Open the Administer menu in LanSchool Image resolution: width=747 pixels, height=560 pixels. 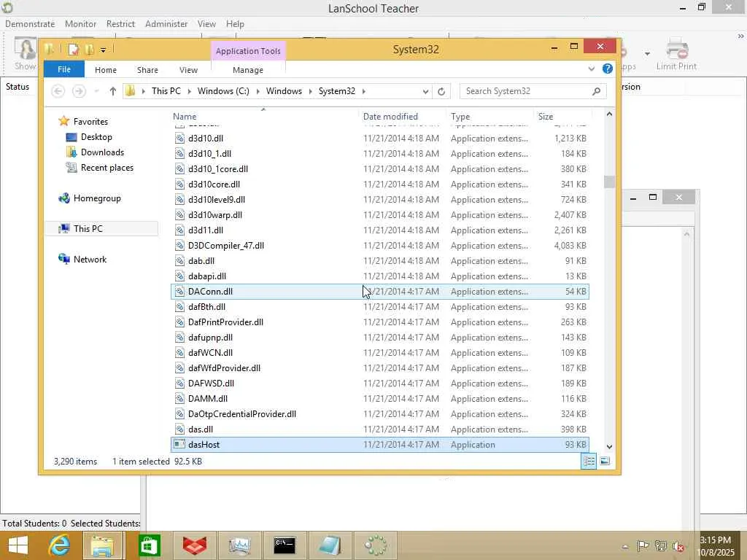pos(166,24)
